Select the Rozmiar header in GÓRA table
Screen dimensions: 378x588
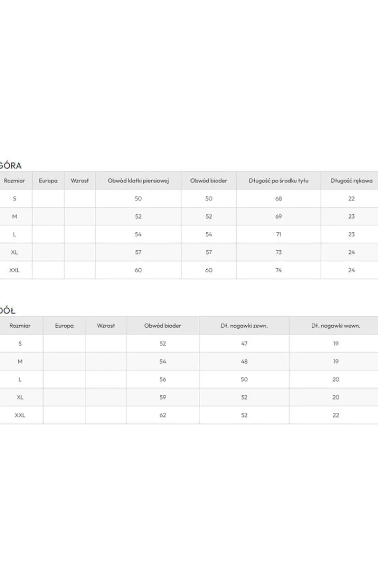pyautogui.click(x=14, y=181)
